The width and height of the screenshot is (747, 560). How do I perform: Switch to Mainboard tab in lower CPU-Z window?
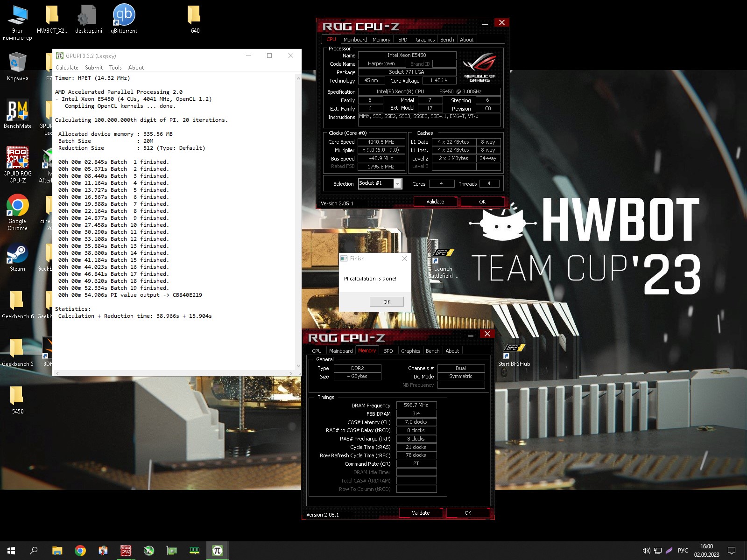click(x=341, y=351)
